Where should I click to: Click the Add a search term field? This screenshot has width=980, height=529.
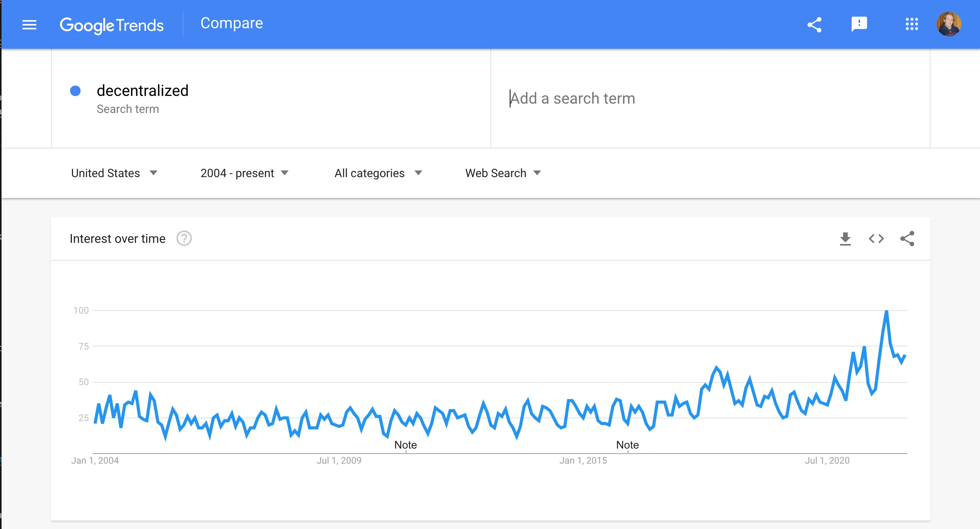coord(572,98)
